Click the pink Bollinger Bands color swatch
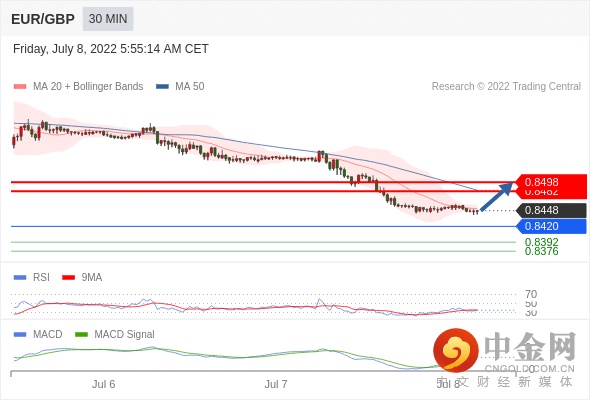Image resolution: width=590 pixels, height=400 pixels. [20, 87]
